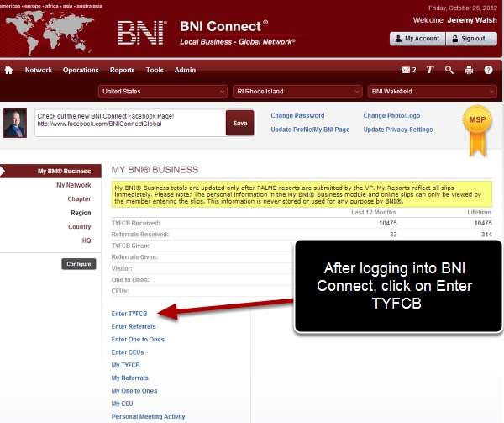
Task: Expand the United States country dropdown
Action: (162, 91)
